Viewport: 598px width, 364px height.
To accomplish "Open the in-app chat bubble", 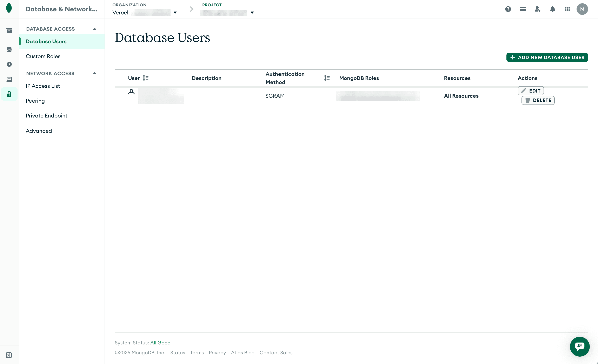I will (x=580, y=346).
